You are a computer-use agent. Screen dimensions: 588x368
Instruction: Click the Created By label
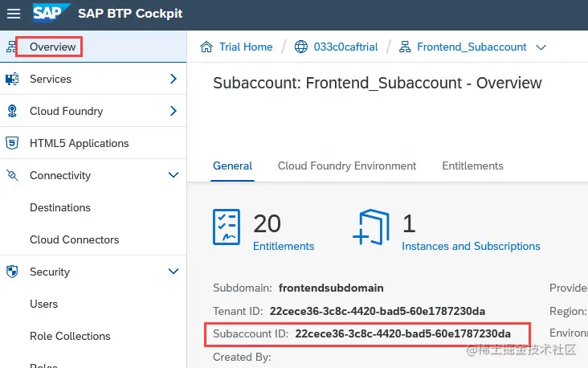[242, 357]
